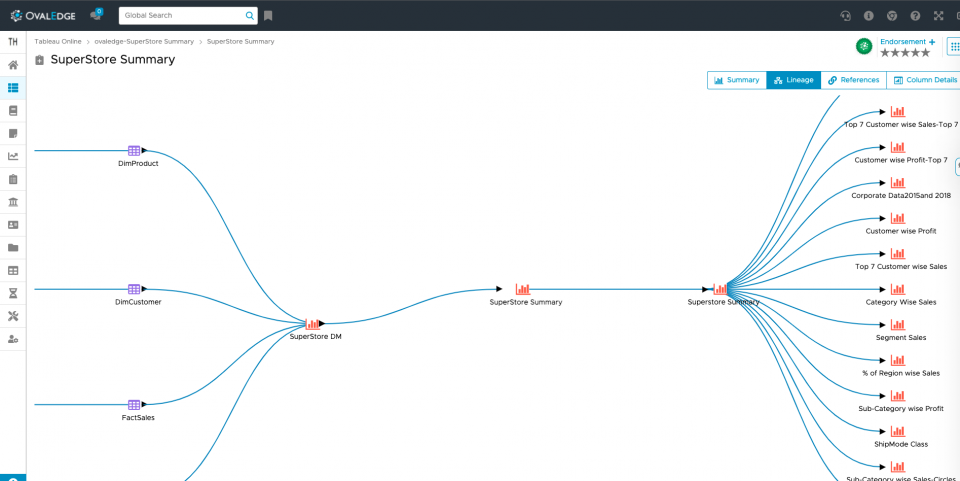960x481 pixels.
Task: Open the wrench tools icon in sidebar
Action: pyautogui.click(x=13, y=316)
